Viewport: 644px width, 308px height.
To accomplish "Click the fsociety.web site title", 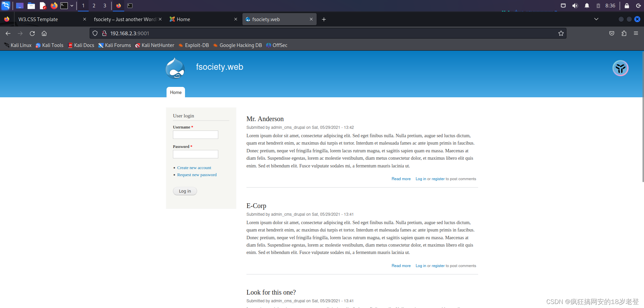I will (x=220, y=67).
